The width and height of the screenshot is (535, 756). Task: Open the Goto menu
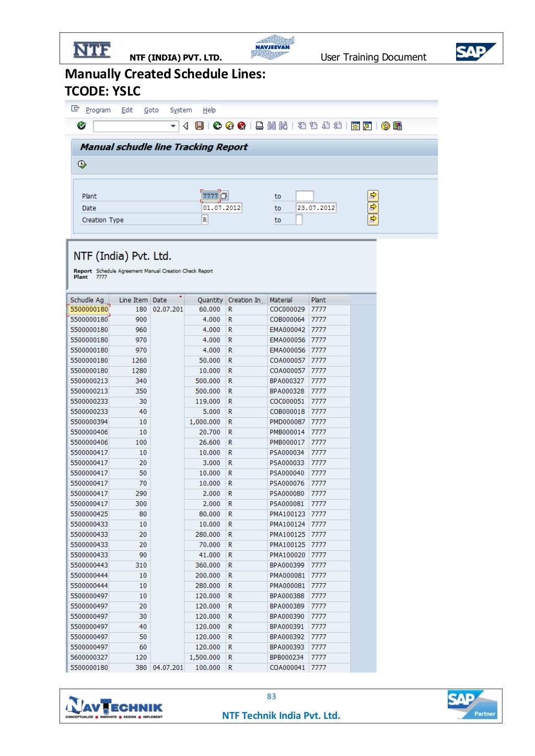(152, 110)
